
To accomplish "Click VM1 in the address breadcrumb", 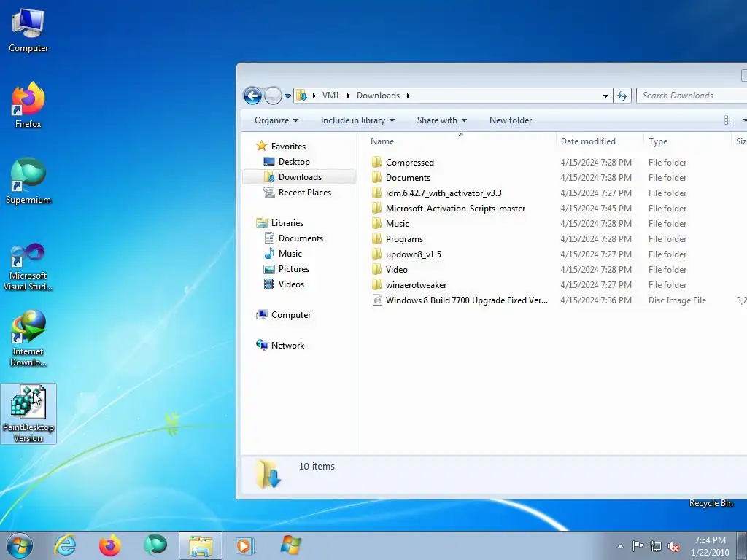I will pyautogui.click(x=330, y=96).
